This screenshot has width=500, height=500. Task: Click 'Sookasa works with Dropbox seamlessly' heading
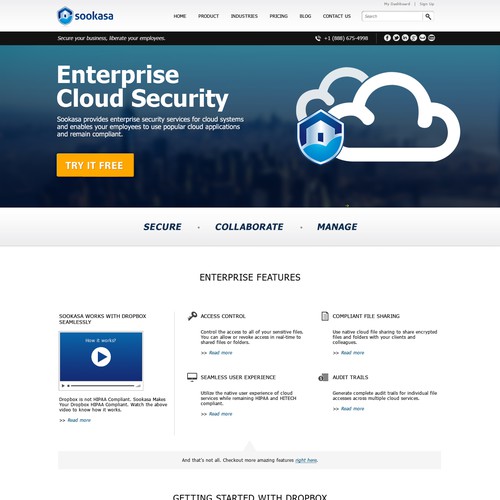point(103,319)
